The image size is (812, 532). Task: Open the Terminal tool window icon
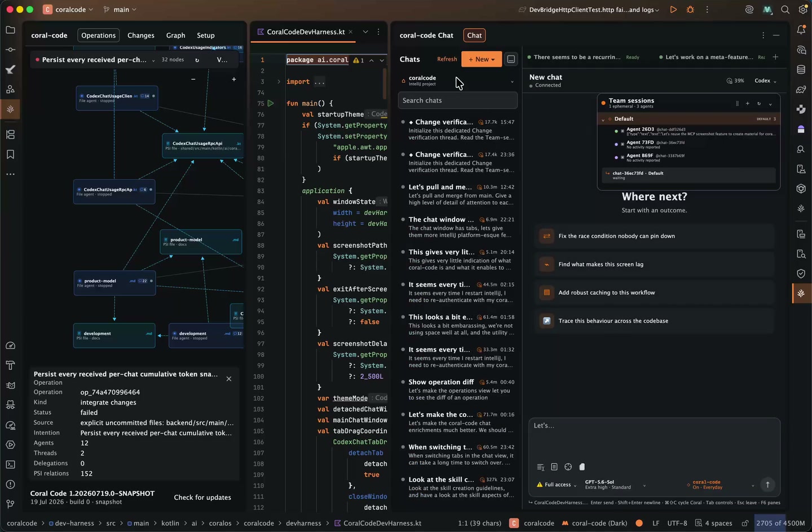coord(10,464)
